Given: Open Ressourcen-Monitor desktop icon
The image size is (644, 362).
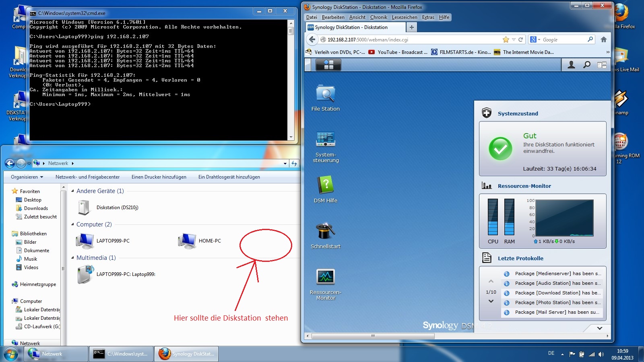Looking at the screenshot, I should coord(326,284).
